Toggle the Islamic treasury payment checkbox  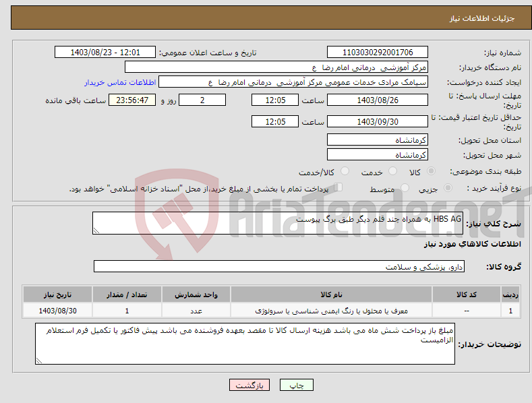coord(338,187)
